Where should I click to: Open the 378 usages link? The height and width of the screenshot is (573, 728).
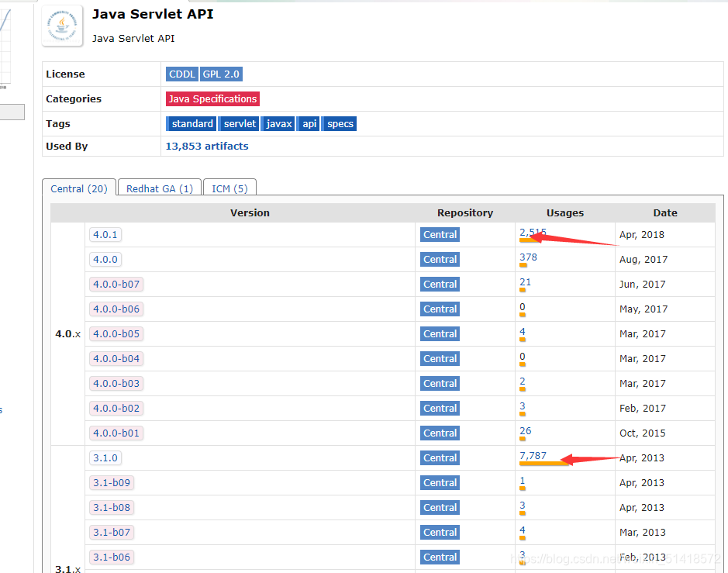click(x=528, y=257)
